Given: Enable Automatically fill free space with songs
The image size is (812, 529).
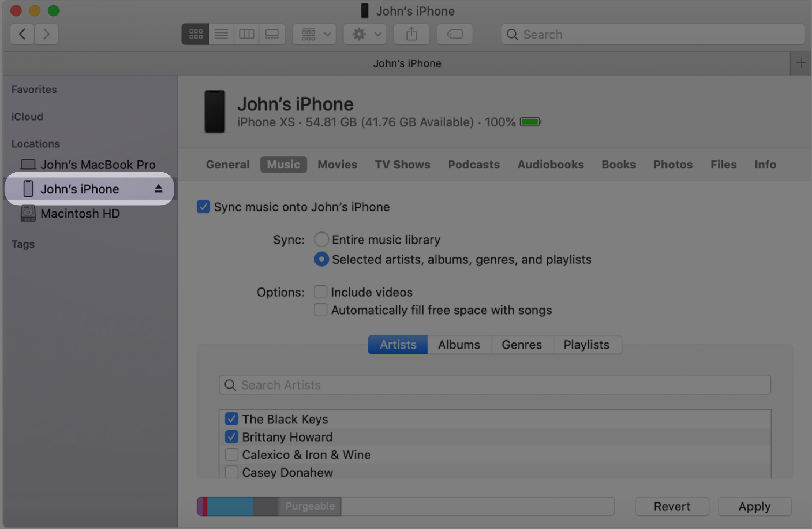Looking at the screenshot, I should coord(320,310).
